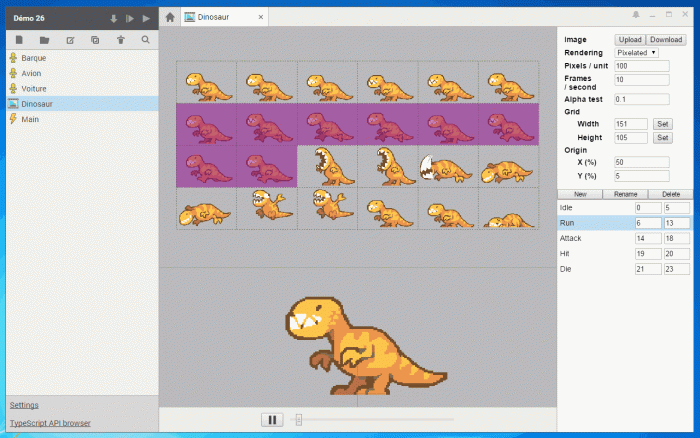Click the Run end frame field
This screenshot has height=438, width=700.
(x=676, y=223)
